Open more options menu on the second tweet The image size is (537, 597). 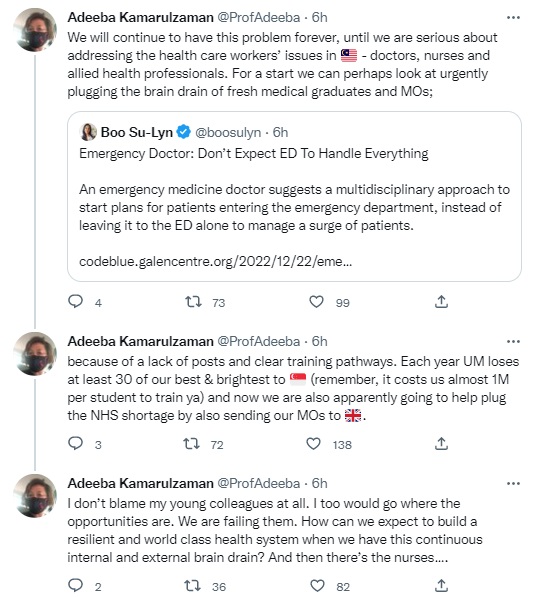[x=513, y=342]
